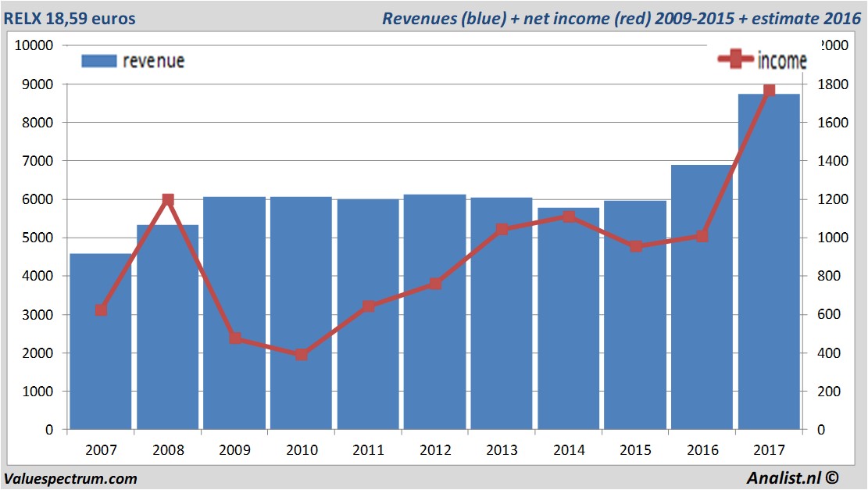Select the 2012 x-axis year label
Image resolution: width=868 pixels, height=490 pixels.
coord(435,450)
